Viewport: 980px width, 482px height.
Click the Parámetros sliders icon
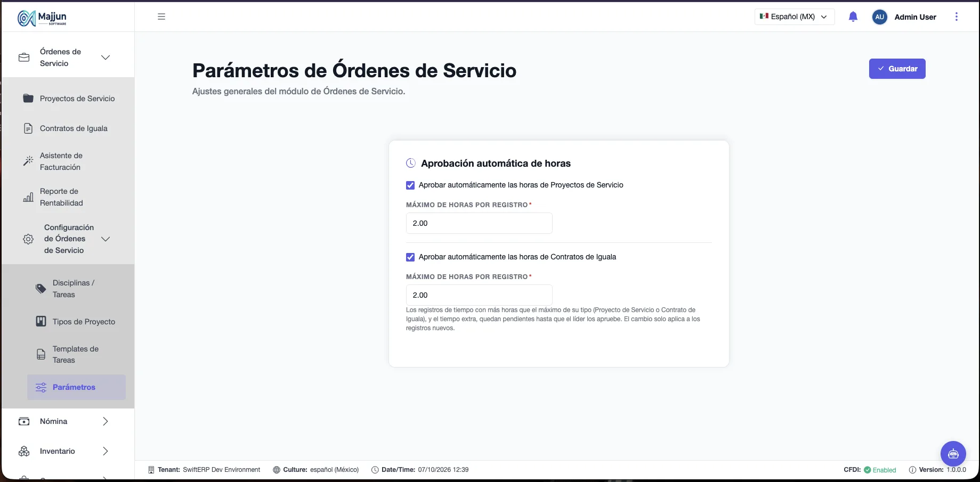click(41, 387)
